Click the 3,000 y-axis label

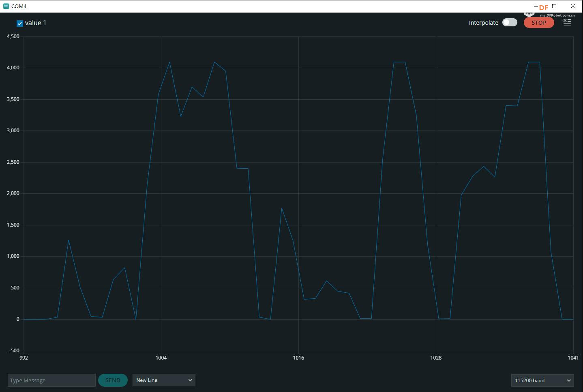coord(13,131)
